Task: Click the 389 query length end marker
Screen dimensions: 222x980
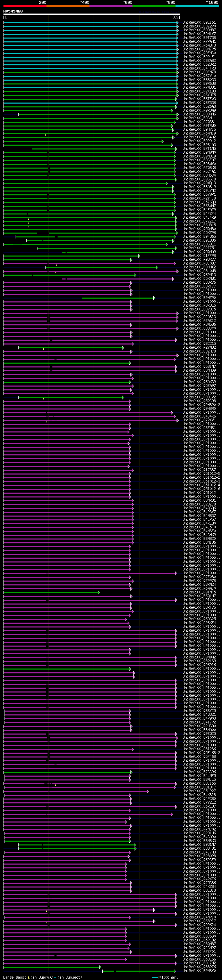Action: (x=175, y=17)
